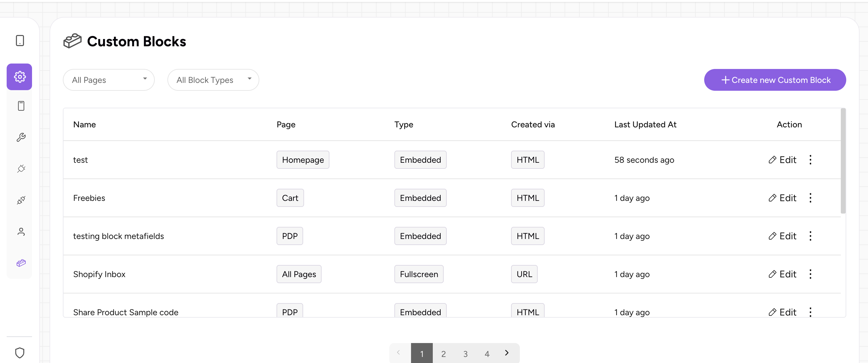Image resolution: width=868 pixels, height=363 pixels.
Task: Open the connected plugs integrations icon
Action: coord(21,200)
